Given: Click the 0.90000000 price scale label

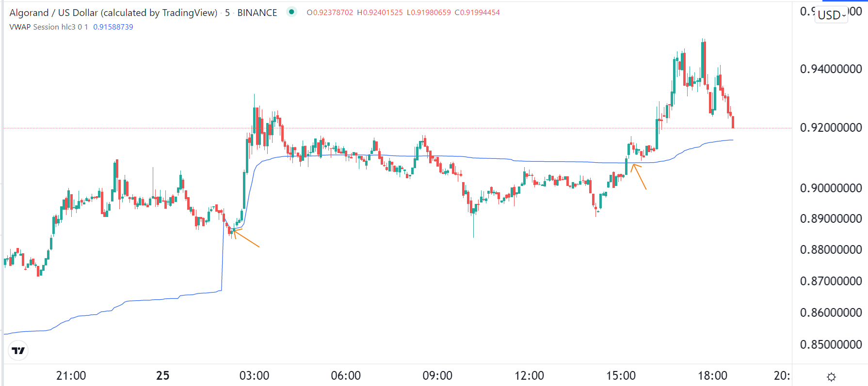Looking at the screenshot, I should coord(831,188).
